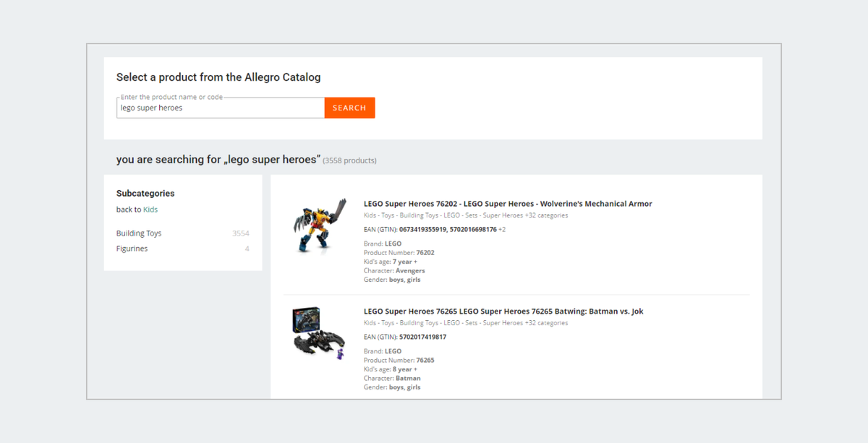The width and height of the screenshot is (868, 443).
Task: Click the Subcategories panel heading
Action: pyautogui.click(x=145, y=194)
